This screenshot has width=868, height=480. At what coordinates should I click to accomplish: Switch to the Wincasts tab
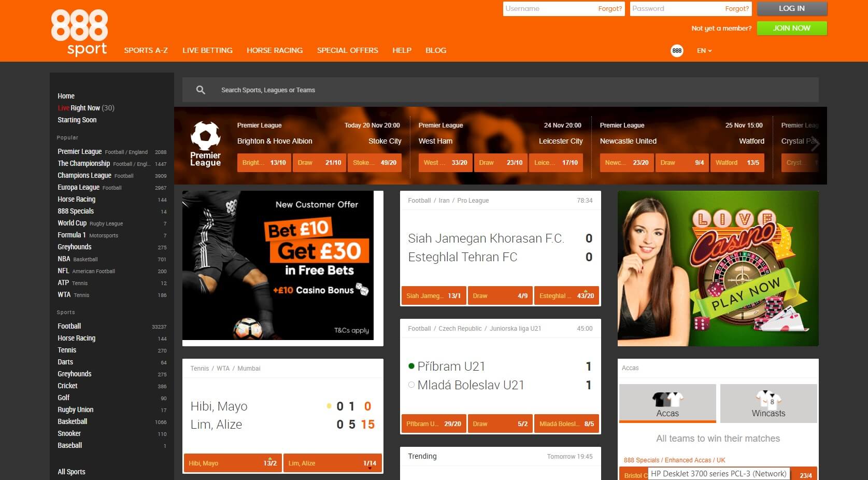click(769, 404)
